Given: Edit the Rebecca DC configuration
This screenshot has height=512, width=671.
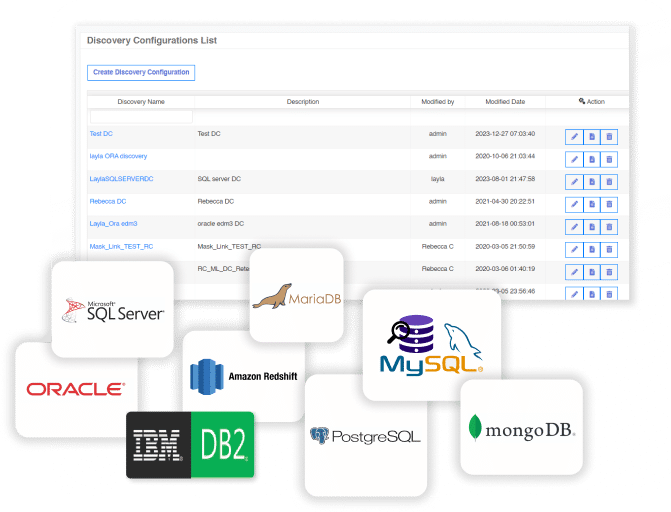Looking at the screenshot, I should pyautogui.click(x=574, y=205).
